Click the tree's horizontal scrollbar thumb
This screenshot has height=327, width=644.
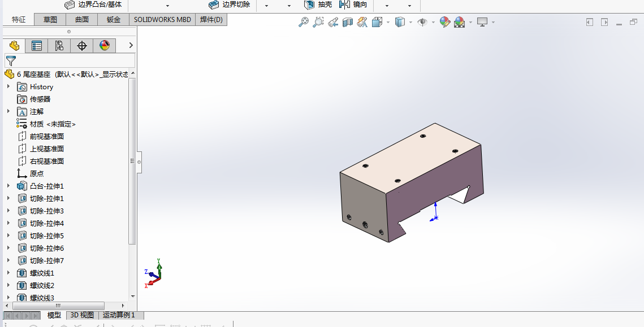[x=58, y=306]
